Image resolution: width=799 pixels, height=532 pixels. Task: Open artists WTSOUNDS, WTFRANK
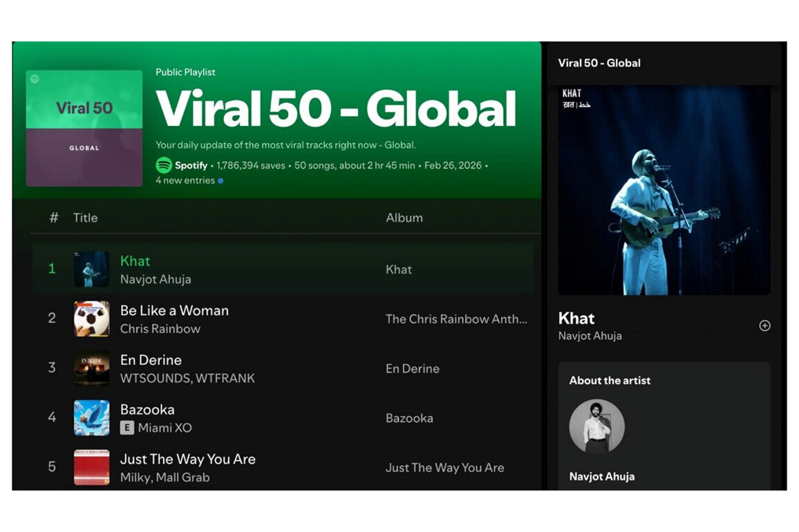point(187,378)
